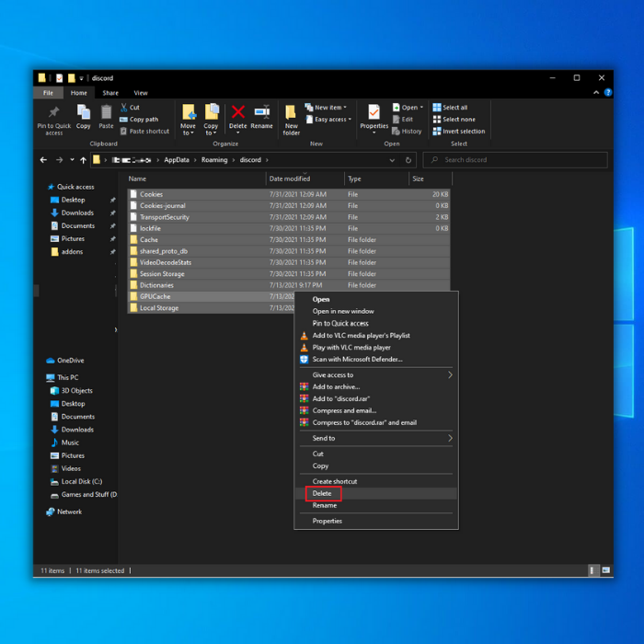Click the New folder icon

(x=291, y=116)
